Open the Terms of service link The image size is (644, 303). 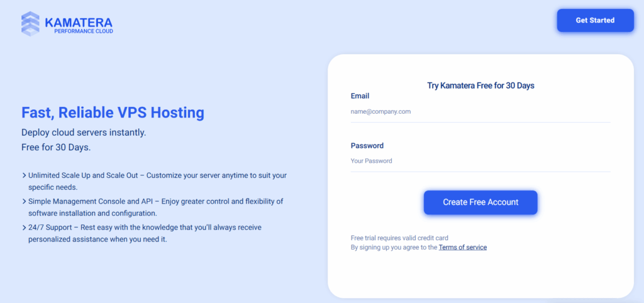(462, 247)
